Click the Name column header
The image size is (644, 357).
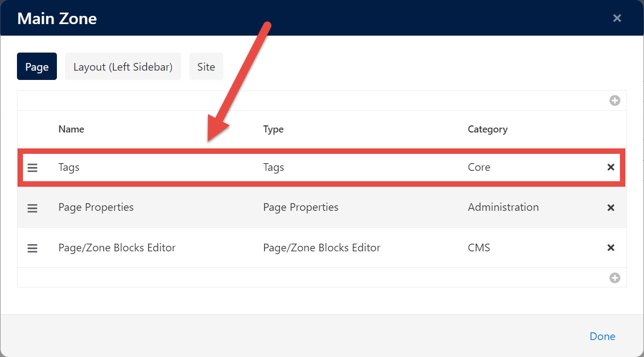pyautogui.click(x=71, y=129)
